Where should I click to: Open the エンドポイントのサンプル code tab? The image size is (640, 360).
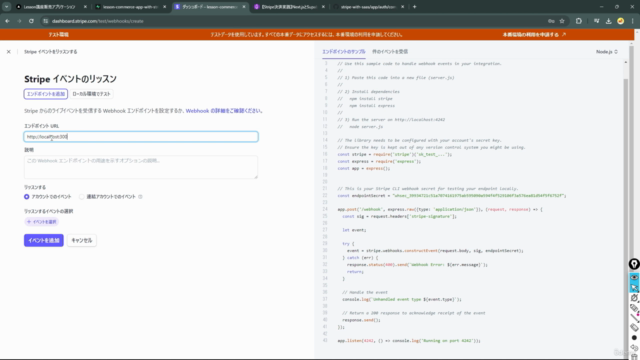344,52
